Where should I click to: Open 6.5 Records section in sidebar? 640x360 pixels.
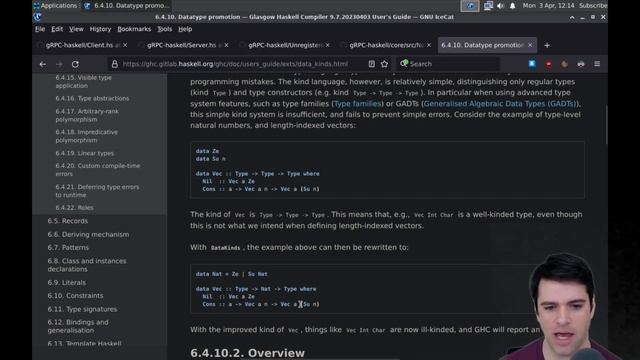(68, 221)
